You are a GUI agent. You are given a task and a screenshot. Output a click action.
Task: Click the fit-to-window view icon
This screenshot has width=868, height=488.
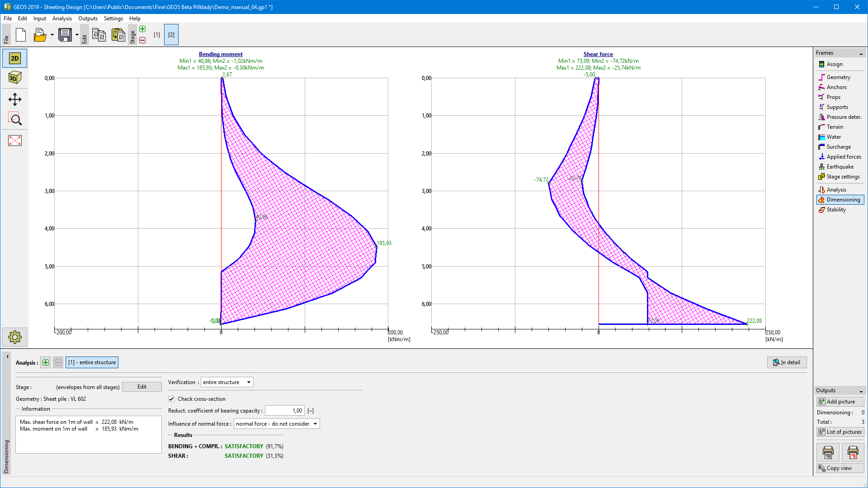(14, 141)
